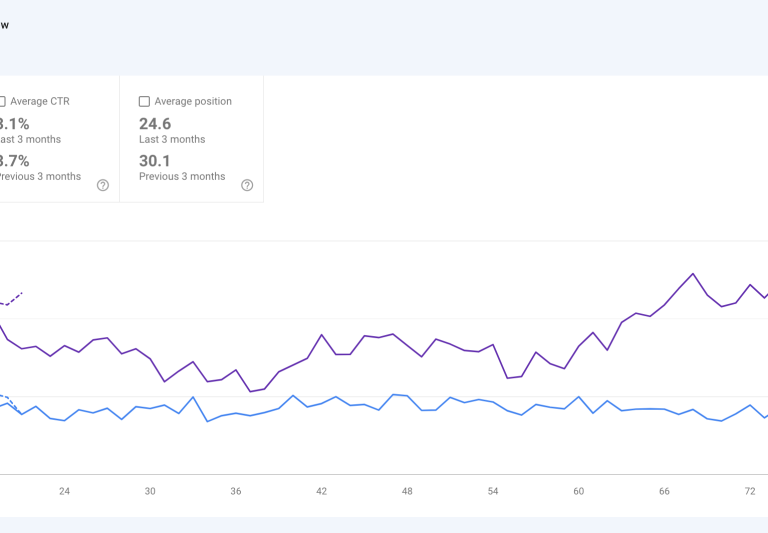Open help icon in Average position card
The image size is (768, 533).
tap(247, 185)
